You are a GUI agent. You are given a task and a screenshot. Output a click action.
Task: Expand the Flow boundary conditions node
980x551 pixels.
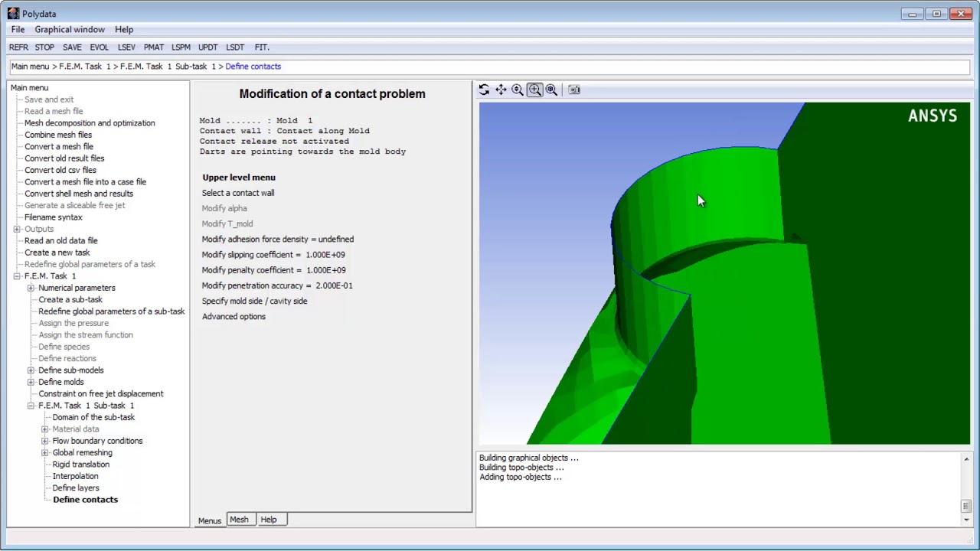[45, 441]
